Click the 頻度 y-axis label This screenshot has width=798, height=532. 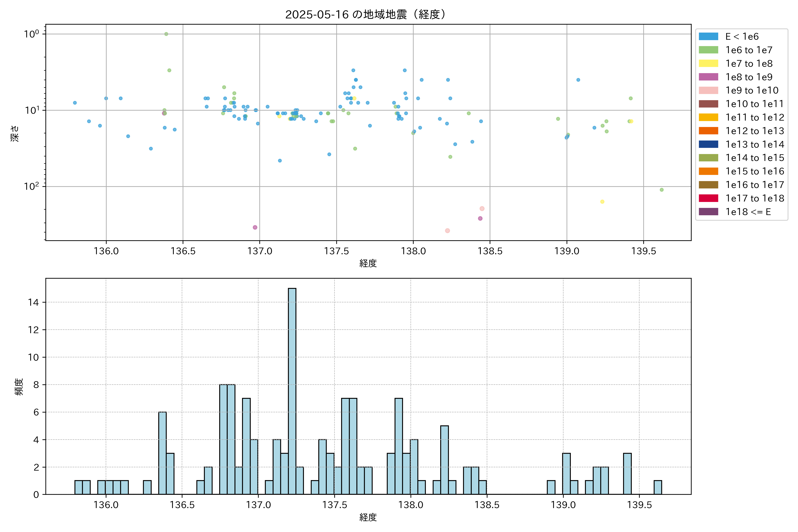(19, 387)
